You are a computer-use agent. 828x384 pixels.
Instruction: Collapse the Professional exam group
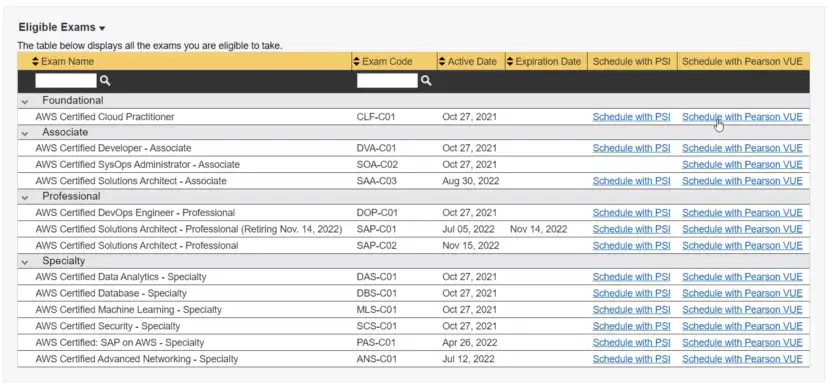(x=25, y=197)
